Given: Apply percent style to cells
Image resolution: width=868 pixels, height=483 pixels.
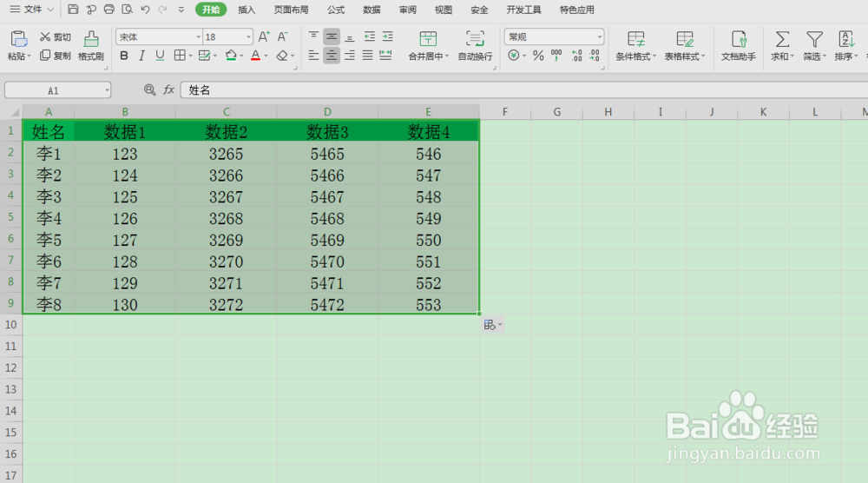Looking at the screenshot, I should pos(538,56).
